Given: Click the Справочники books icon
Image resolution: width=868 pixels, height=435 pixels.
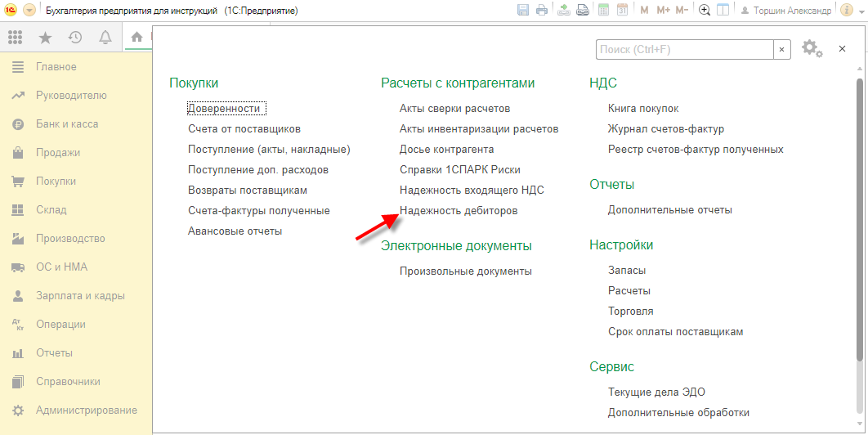Looking at the screenshot, I should coord(18,382).
